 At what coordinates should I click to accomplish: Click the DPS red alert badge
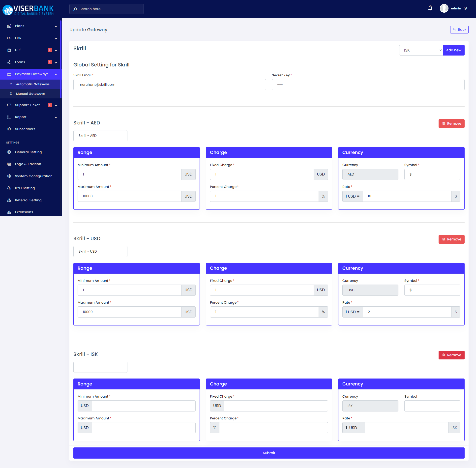pyautogui.click(x=50, y=50)
